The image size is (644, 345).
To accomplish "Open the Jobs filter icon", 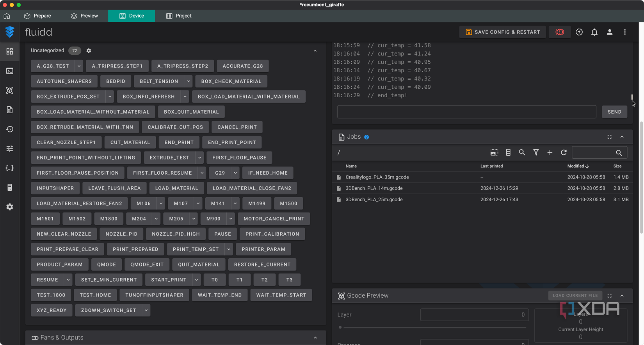I will (x=536, y=152).
